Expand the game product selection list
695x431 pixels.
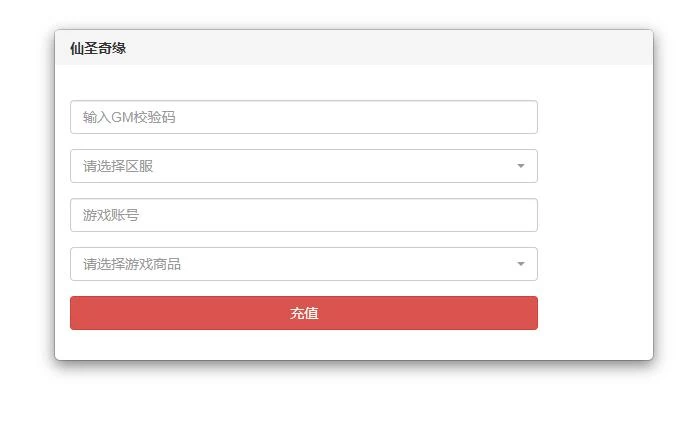(x=303, y=264)
